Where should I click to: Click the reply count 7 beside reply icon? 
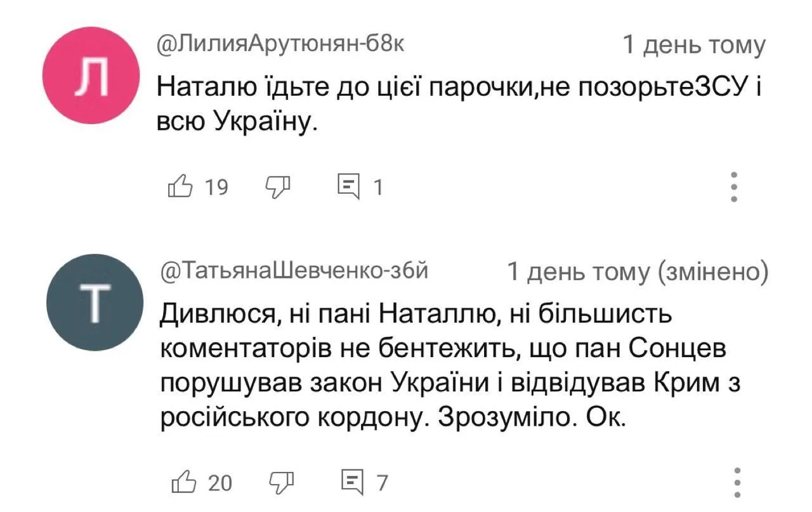click(x=382, y=483)
